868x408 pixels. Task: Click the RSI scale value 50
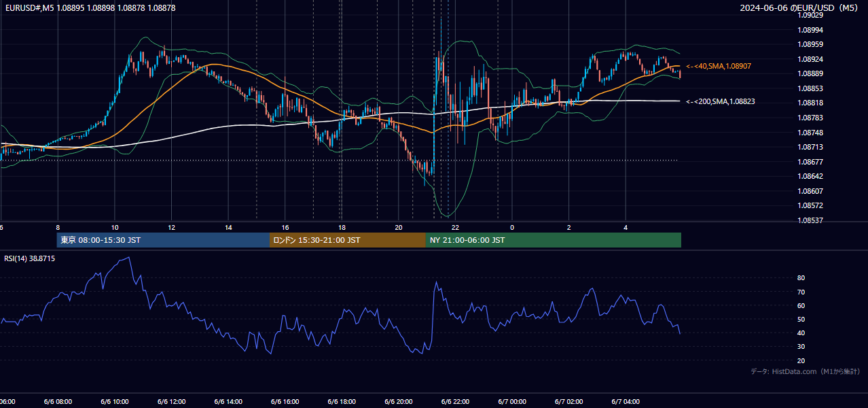point(801,320)
